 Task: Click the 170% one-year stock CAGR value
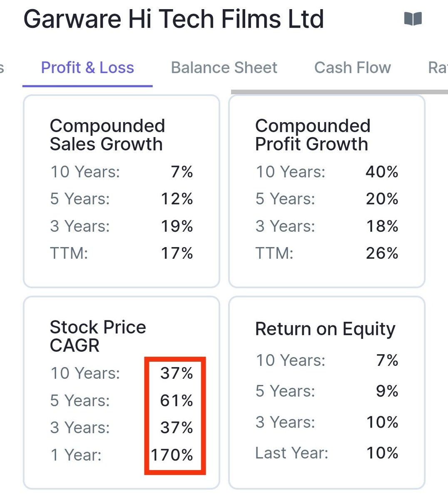pos(172,455)
